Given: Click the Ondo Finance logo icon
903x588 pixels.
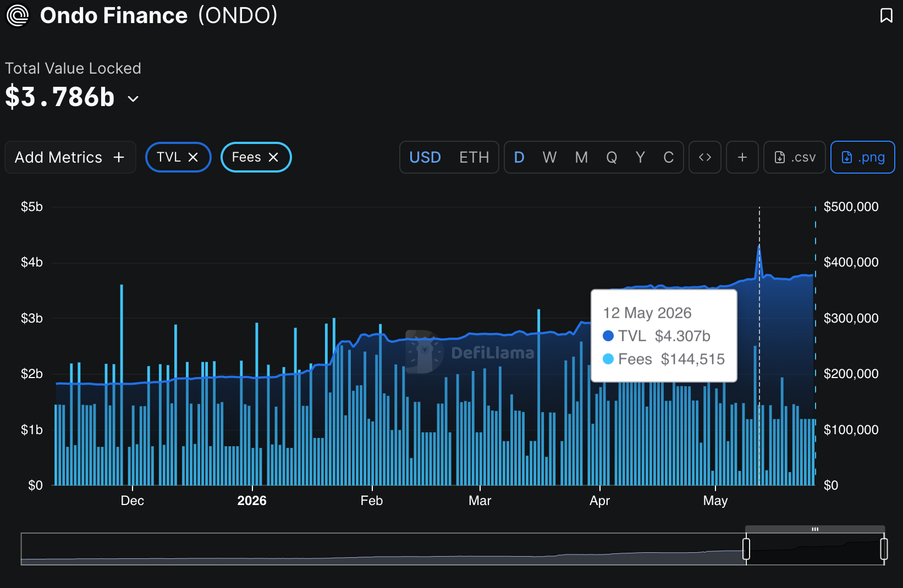Looking at the screenshot, I should [17, 15].
